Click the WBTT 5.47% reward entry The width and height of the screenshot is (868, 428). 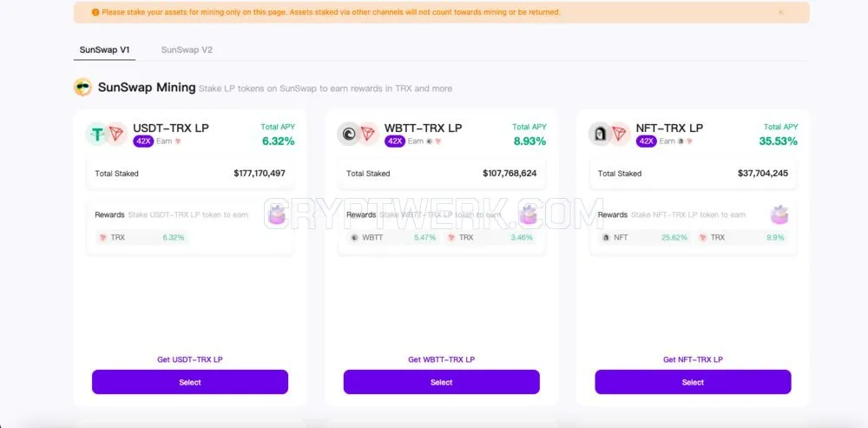[393, 238]
